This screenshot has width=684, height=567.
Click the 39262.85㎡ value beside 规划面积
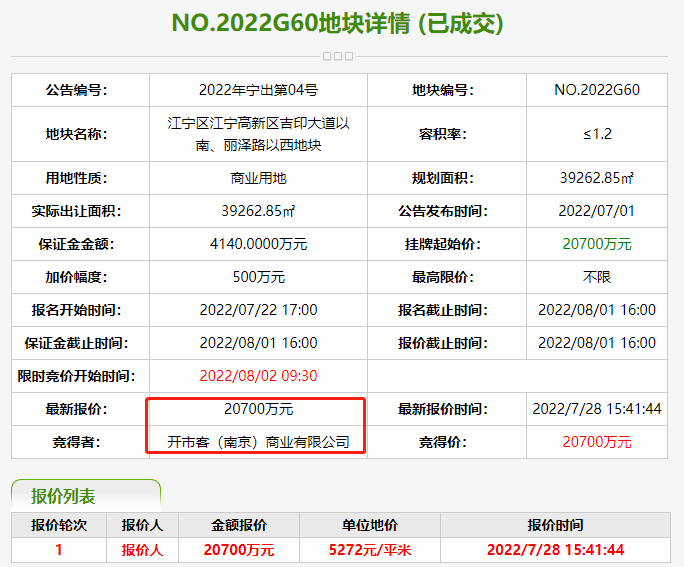(x=597, y=178)
